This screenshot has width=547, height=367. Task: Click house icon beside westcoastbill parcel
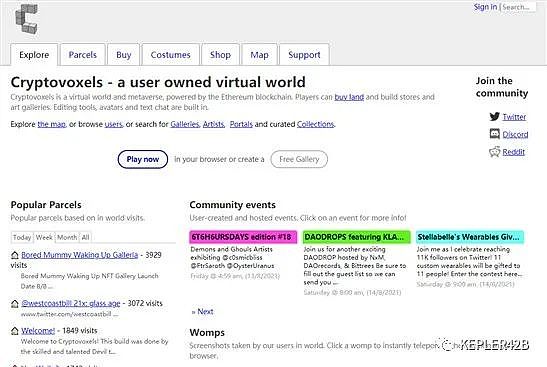click(15, 304)
